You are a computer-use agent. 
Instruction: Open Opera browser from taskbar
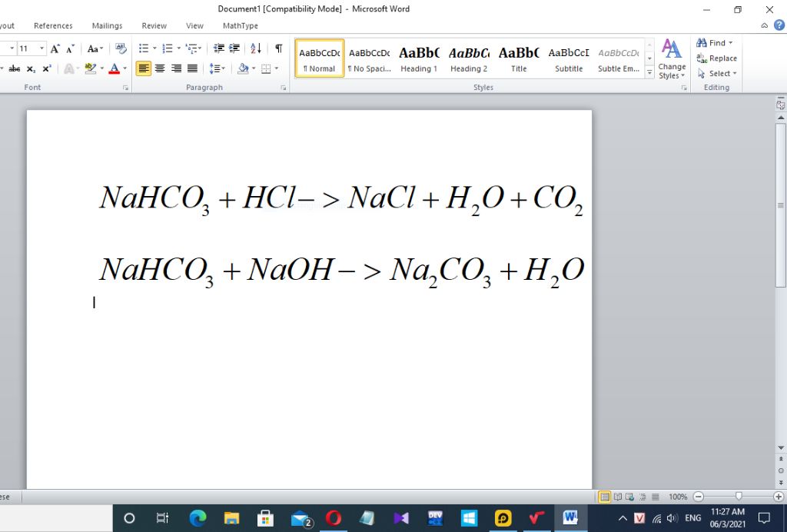334,518
